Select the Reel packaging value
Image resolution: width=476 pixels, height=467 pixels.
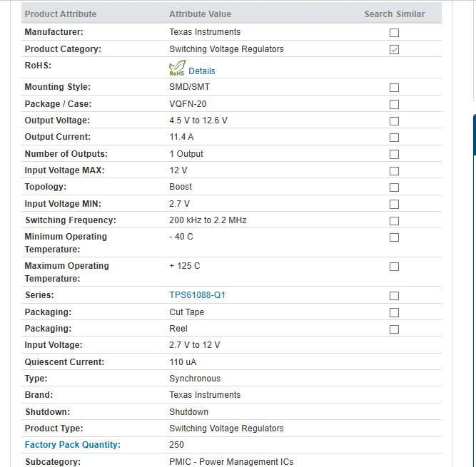coord(178,329)
